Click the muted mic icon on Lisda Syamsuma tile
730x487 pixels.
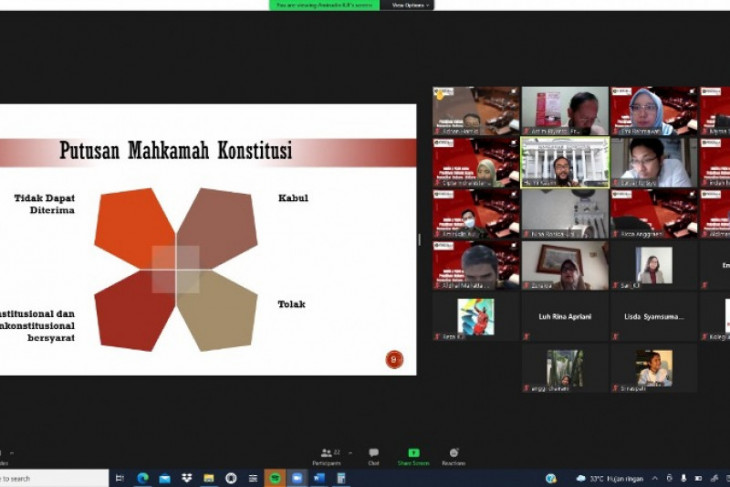[615, 336]
